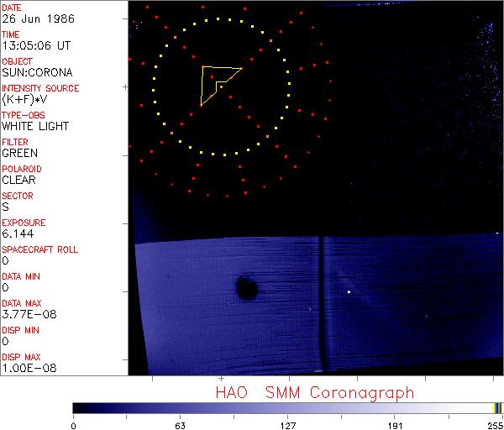Click the GREEN filter value
This screenshot has height=430, width=504.
[x=19, y=154]
